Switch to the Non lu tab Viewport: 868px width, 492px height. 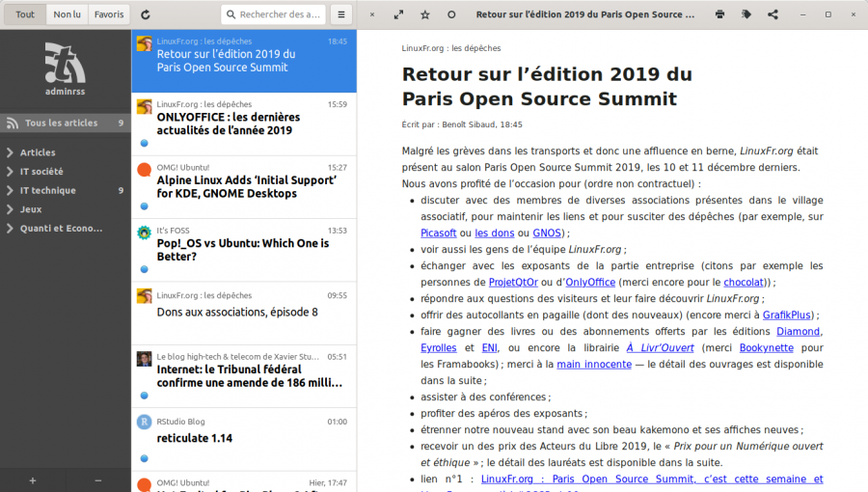(x=67, y=14)
